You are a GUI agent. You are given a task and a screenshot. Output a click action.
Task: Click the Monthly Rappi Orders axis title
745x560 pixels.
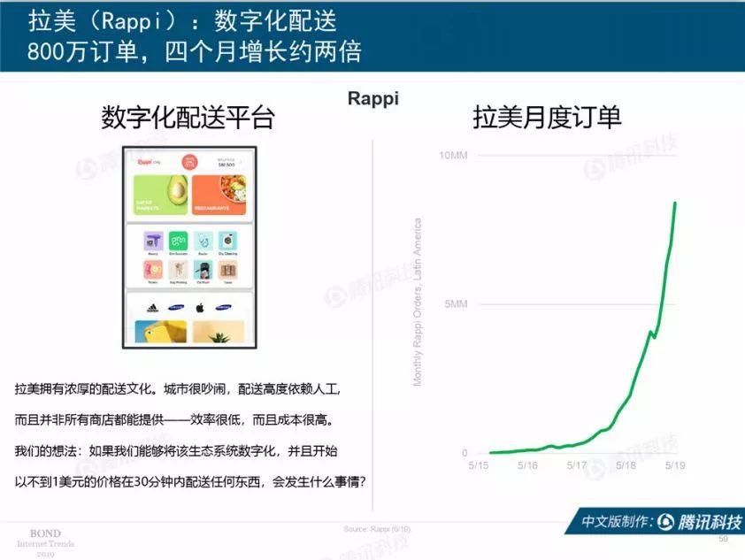(417, 302)
